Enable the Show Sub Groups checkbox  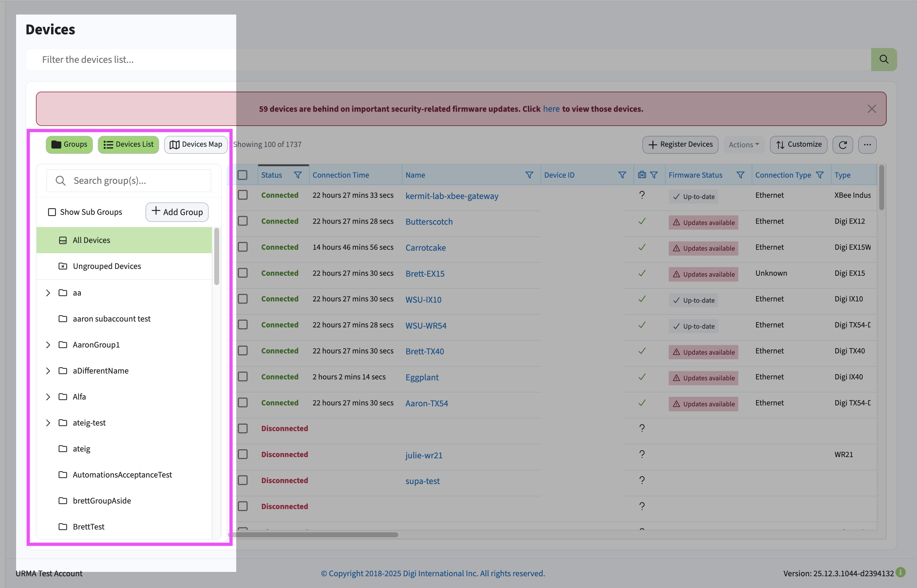point(52,212)
